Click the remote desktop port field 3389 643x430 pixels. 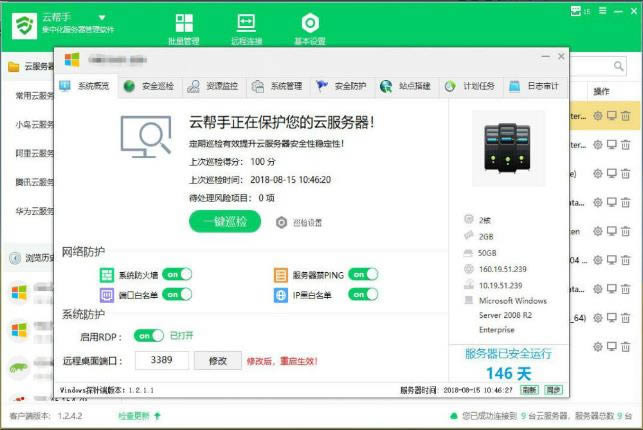point(162,360)
